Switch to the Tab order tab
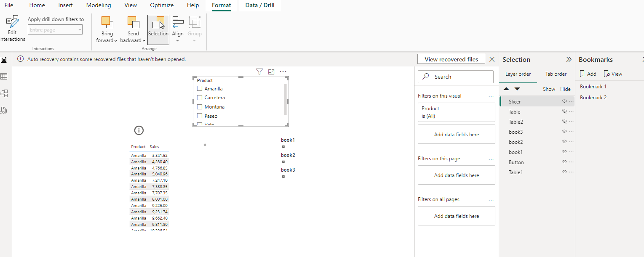 [x=556, y=74]
